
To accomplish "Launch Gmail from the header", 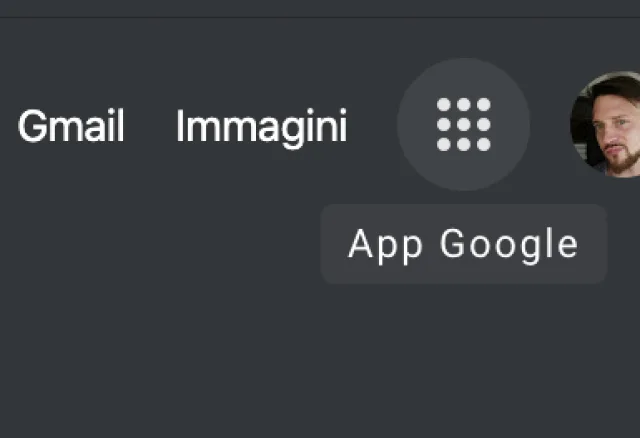I will point(71,127).
